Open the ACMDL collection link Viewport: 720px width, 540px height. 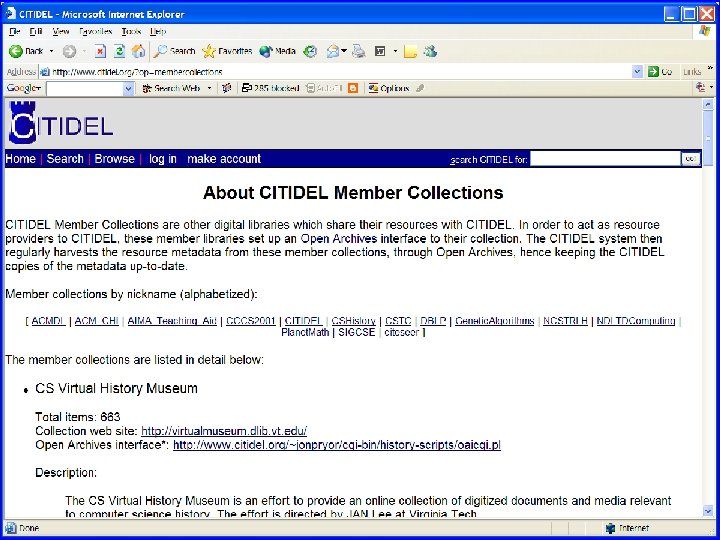(49, 321)
